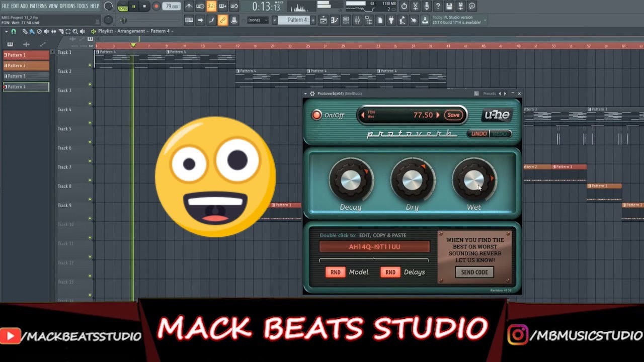Click the REDO button in Protoverb
The image size is (644, 362).
(x=500, y=134)
